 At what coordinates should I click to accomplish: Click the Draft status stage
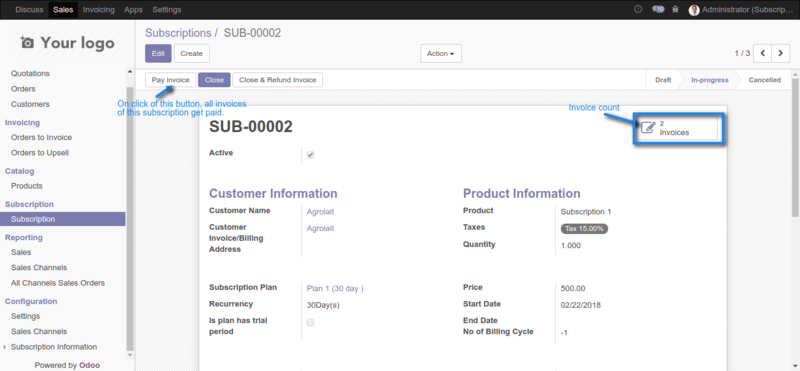click(x=663, y=80)
